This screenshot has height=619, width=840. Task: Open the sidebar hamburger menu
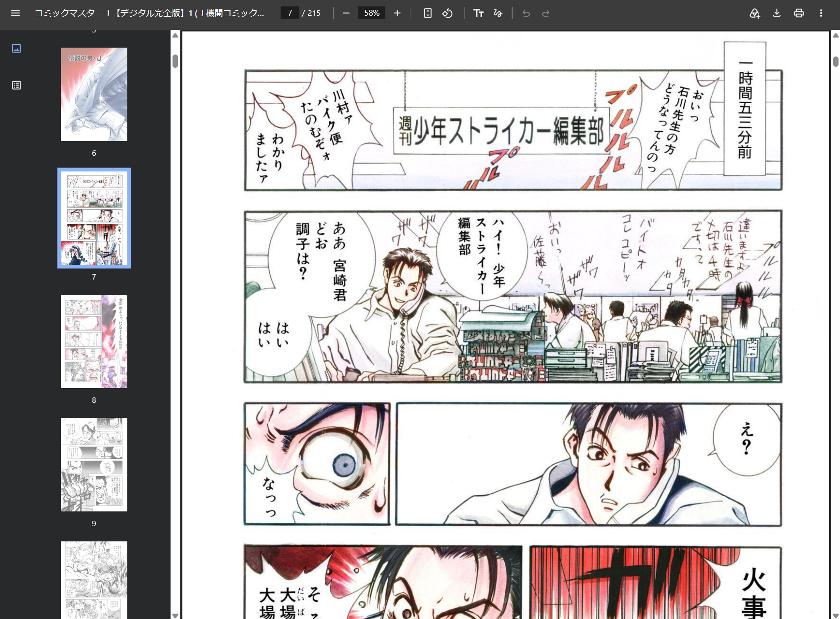pyautogui.click(x=15, y=13)
